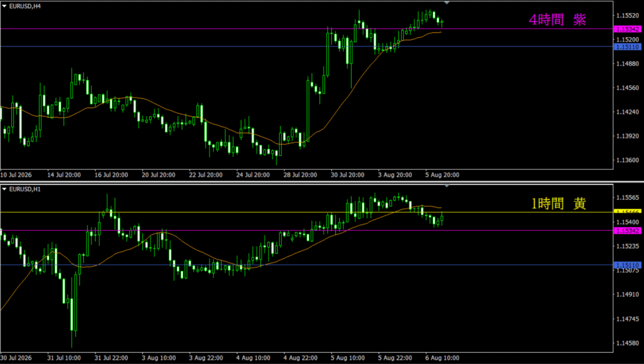Click '28 Jul 20:00' on H4 time axis
Viewport: 644px width, 364px height.
(x=300, y=175)
